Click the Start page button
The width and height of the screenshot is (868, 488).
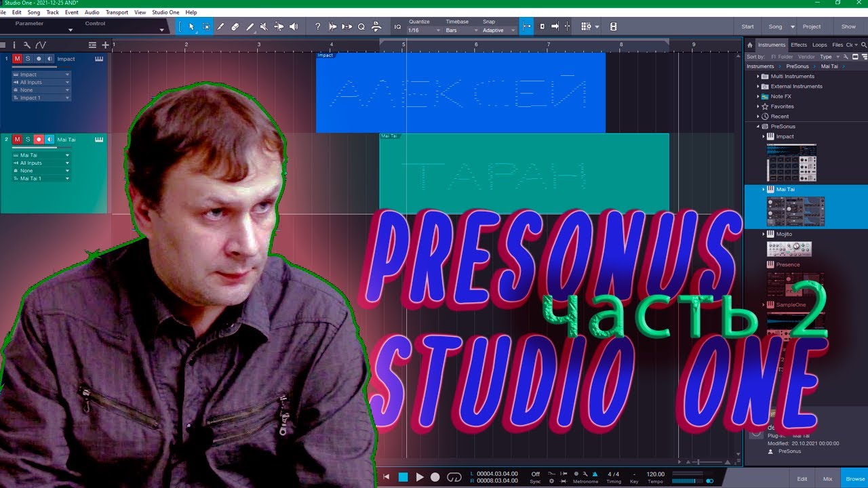(x=747, y=26)
